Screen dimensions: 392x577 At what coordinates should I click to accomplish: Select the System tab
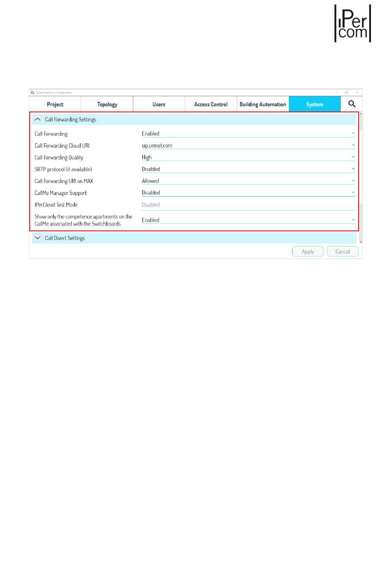click(314, 104)
